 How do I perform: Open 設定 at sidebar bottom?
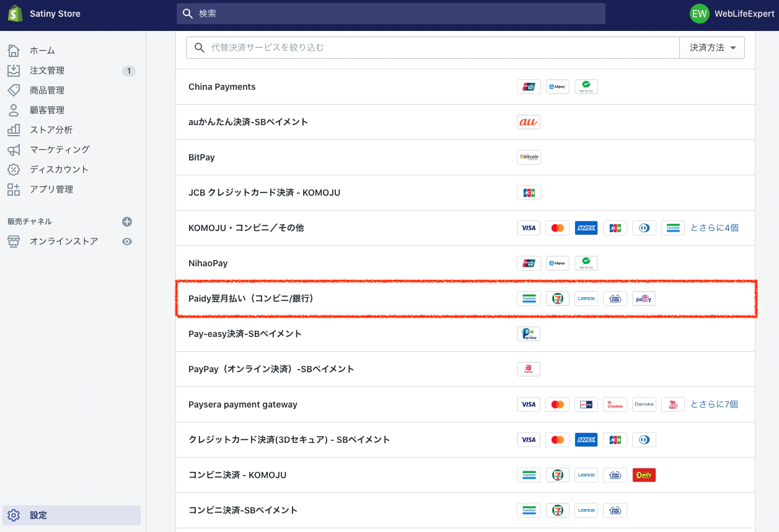click(x=38, y=515)
